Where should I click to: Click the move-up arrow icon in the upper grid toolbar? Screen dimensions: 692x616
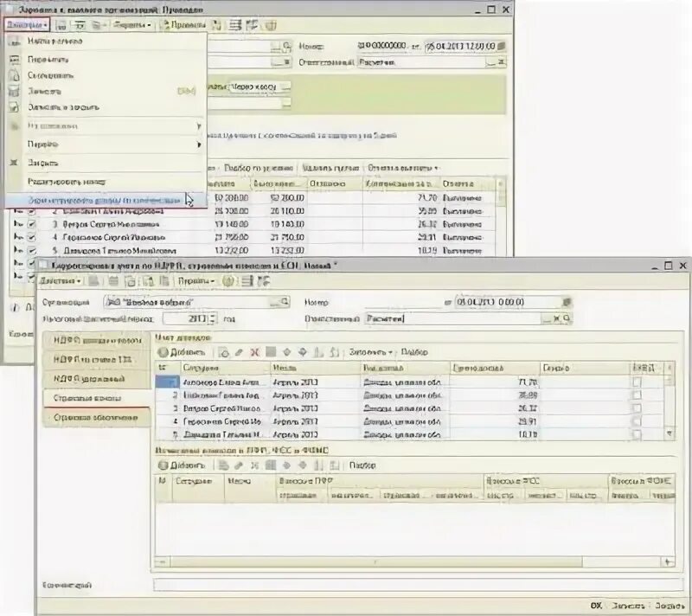286,352
